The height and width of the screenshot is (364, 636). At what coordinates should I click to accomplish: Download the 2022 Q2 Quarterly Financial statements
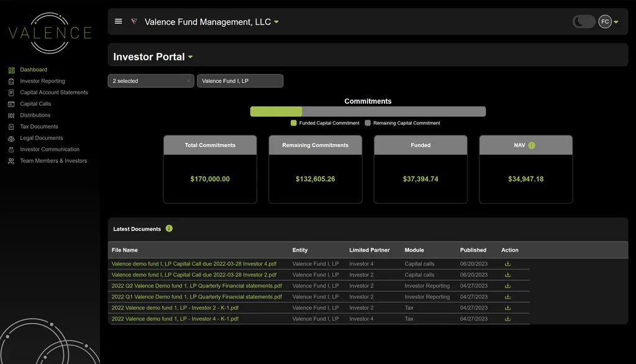[507, 286]
